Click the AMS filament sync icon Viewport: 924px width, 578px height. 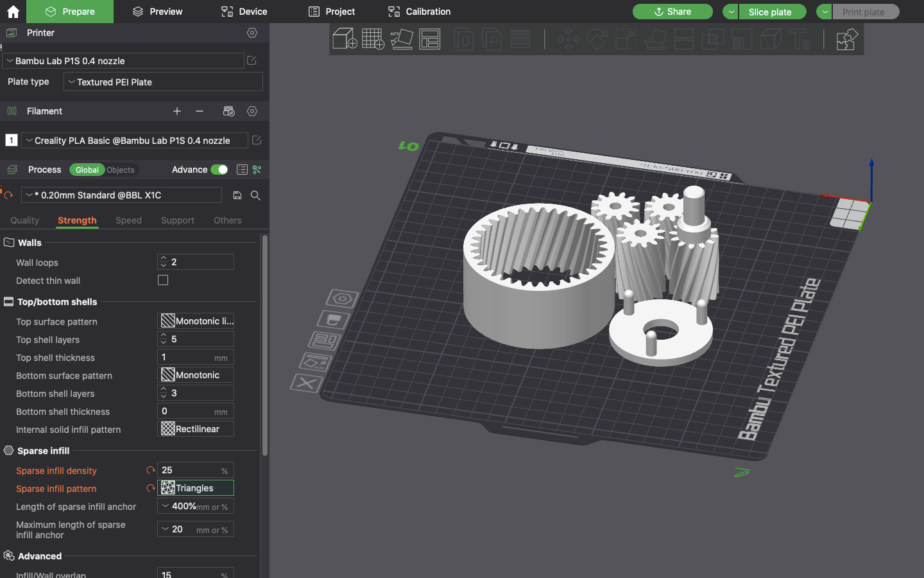click(229, 111)
